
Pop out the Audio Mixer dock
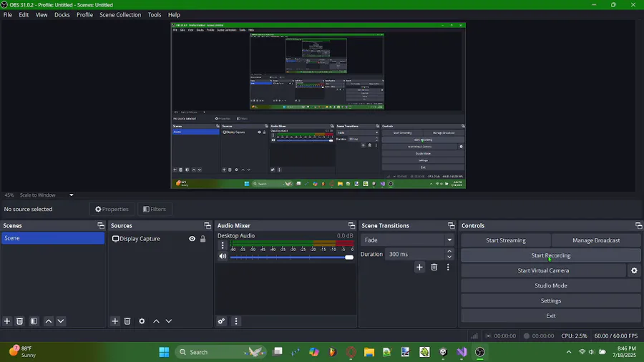[x=351, y=225]
